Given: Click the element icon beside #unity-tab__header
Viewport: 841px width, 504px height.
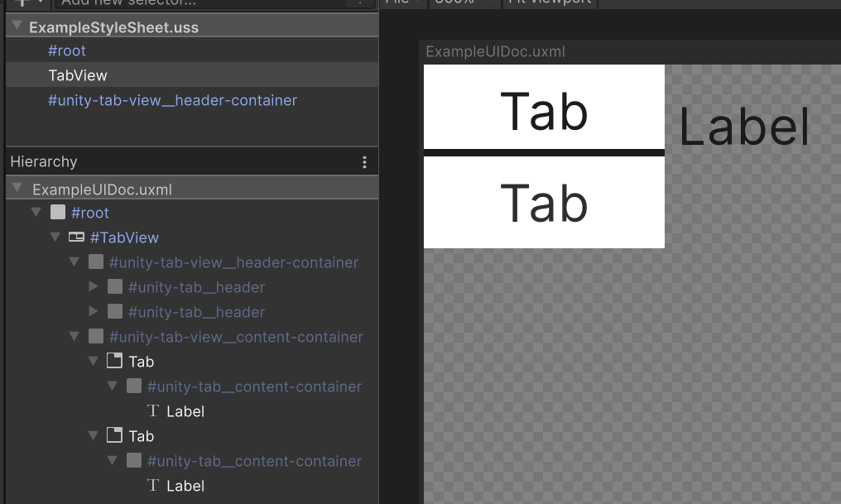Looking at the screenshot, I should pos(115,287).
